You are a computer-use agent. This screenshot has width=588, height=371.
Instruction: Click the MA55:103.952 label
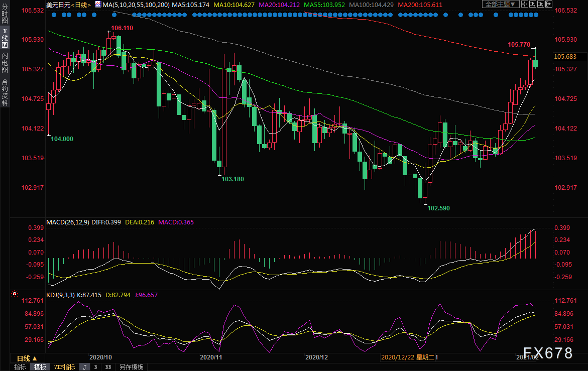tap(324, 5)
